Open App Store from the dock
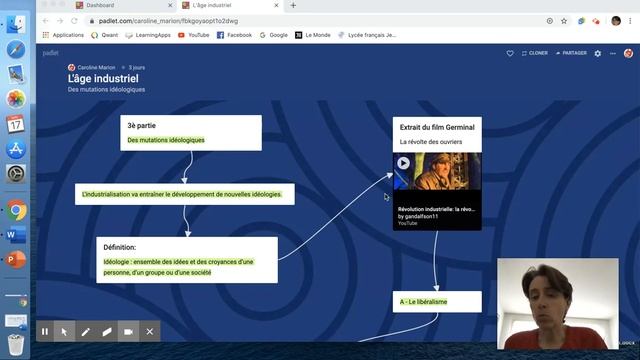Screen dimensions: 640x360 pyautogui.click(x=16, y=149)
